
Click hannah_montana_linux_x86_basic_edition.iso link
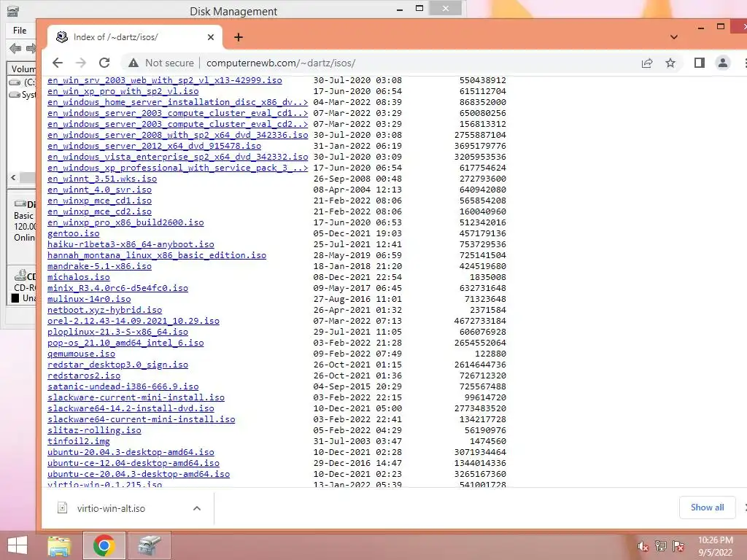click(157, 256)
